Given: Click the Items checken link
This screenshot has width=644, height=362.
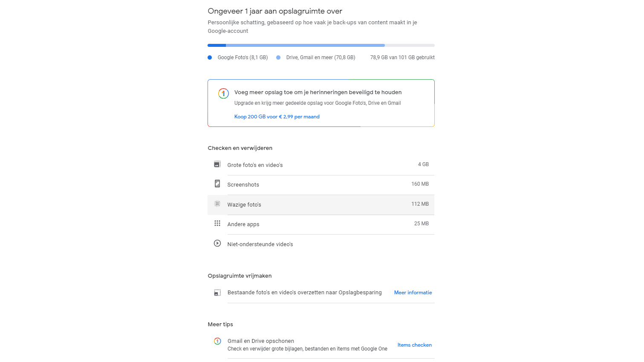Looking at the screenshot, I should click(414, 345).
